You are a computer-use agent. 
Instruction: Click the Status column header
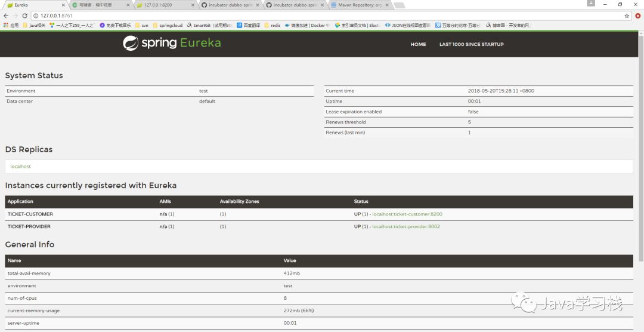tap(361, 202)
